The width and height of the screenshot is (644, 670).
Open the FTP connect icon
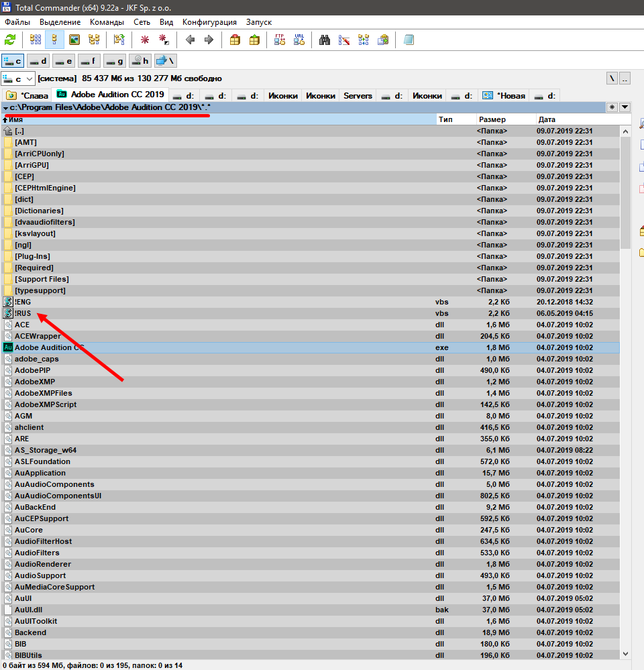coord(280,40)
